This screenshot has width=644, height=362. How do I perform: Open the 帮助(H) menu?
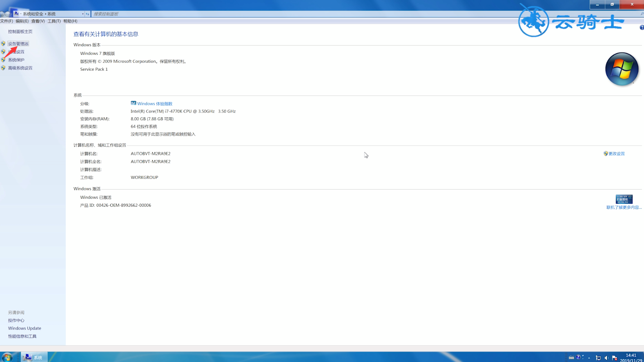click(70, 21)
